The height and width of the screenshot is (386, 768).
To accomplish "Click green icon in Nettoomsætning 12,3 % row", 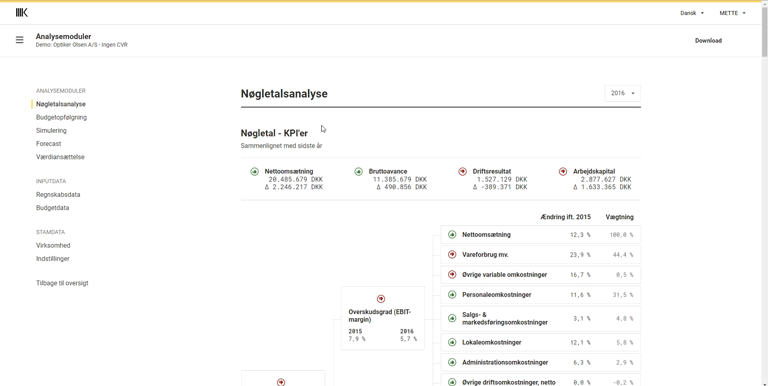I will [x=452, y=235].
